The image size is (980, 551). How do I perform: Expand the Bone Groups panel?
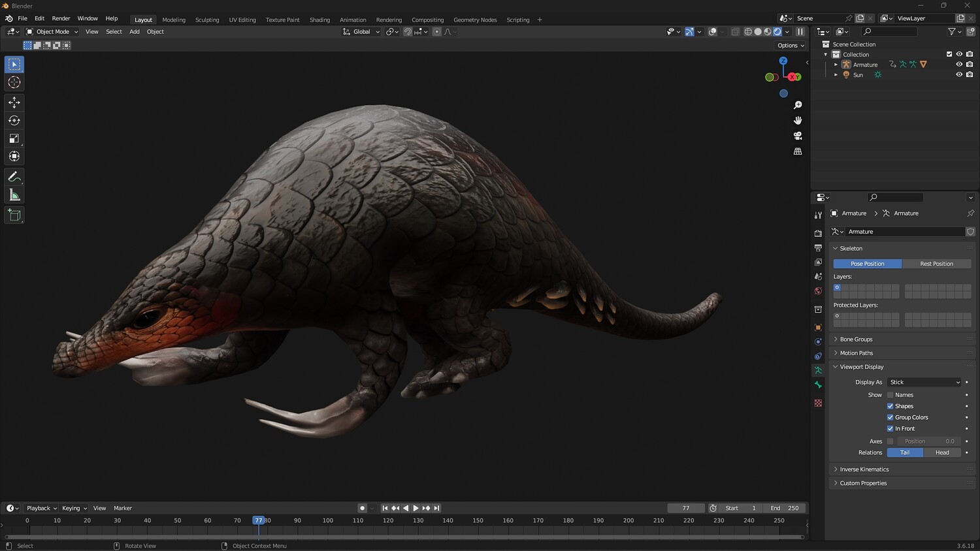(x=856, y=339)
